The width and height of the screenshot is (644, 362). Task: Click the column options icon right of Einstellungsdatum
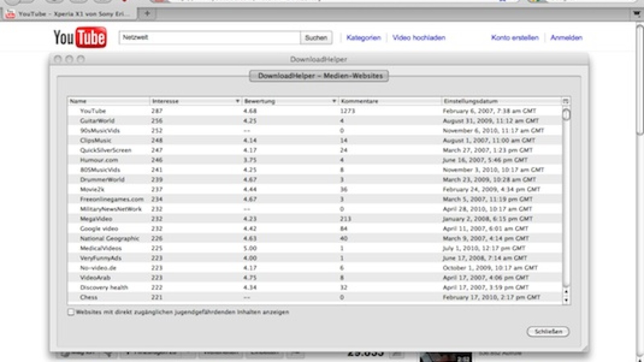(566, 101)
